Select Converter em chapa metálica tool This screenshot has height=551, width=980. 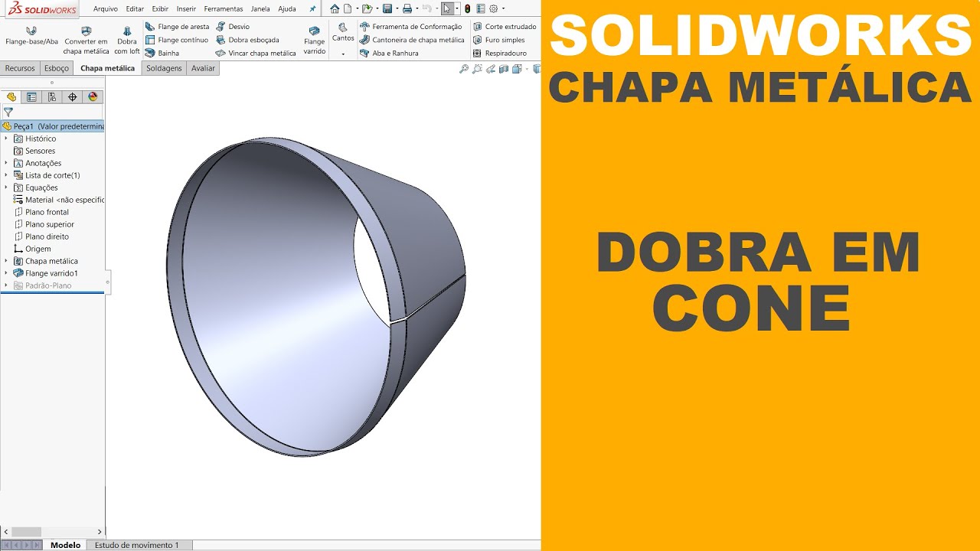pos(87,41)
